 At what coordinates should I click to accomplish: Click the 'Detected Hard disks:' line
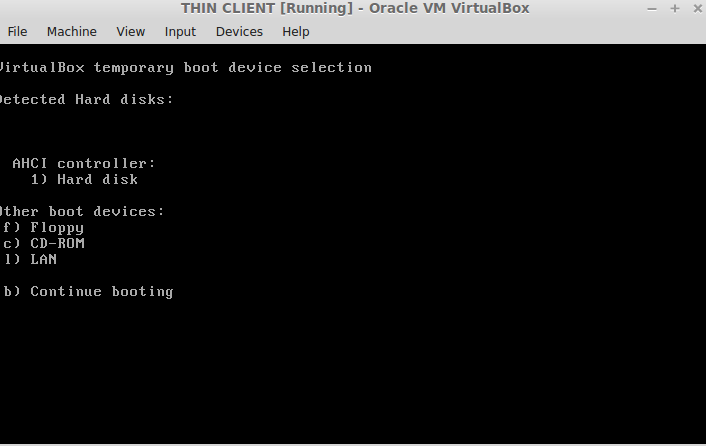[86, 99]
